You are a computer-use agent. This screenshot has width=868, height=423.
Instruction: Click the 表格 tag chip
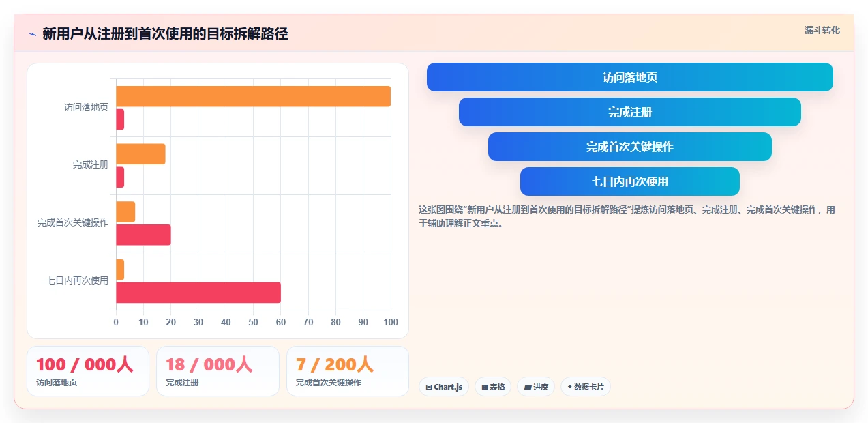(x=493, y=387)
